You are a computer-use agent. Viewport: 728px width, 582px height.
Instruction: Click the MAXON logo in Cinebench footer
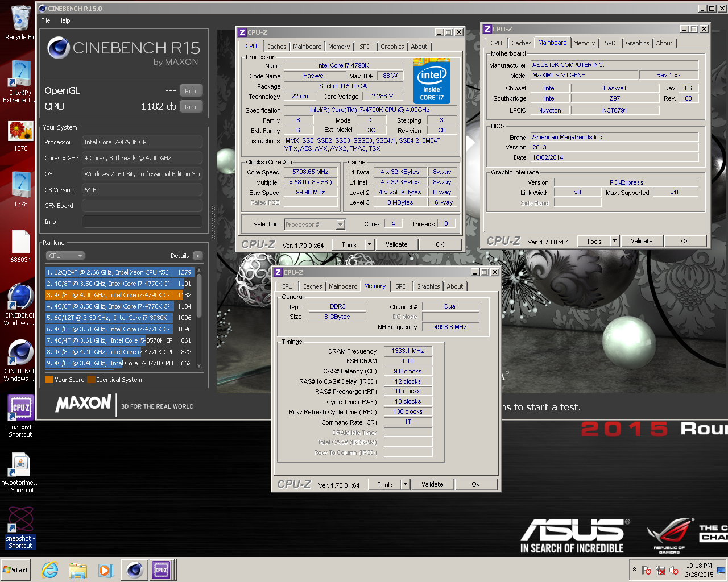point(83,404)
